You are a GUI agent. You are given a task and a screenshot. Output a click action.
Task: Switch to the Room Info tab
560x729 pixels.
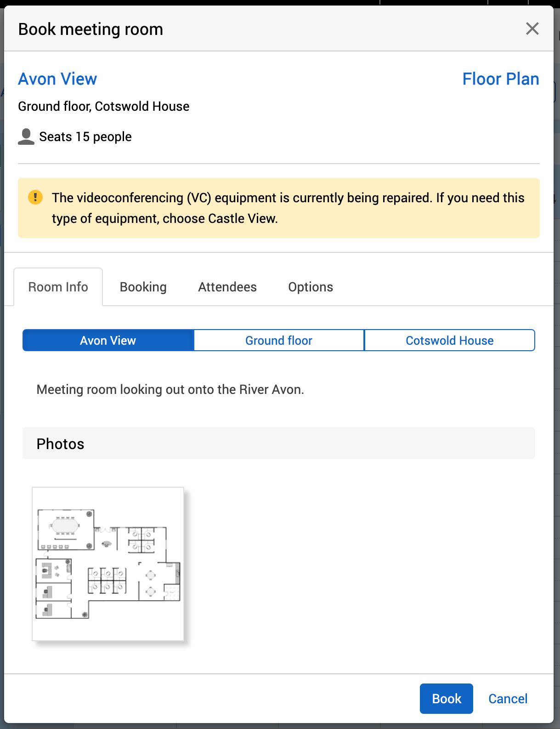click(58, 287)
